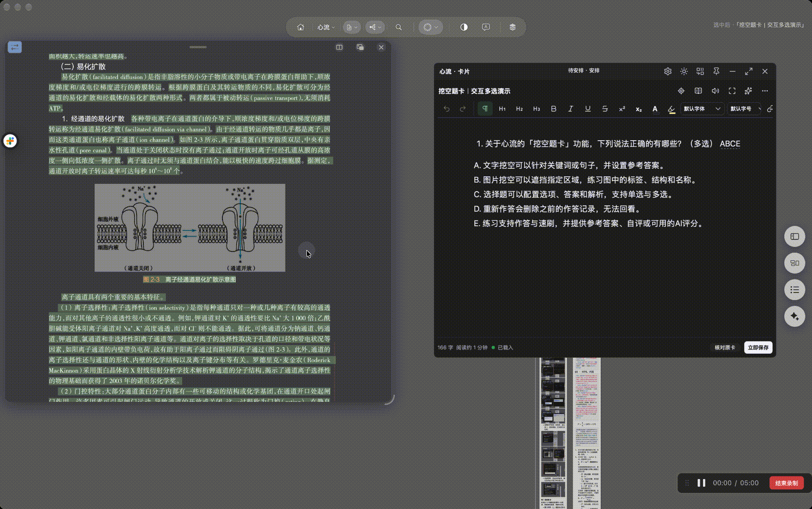Screen dimensions: 812x509
Task: Click the 结束录制 button
Action: coord(787,483)
